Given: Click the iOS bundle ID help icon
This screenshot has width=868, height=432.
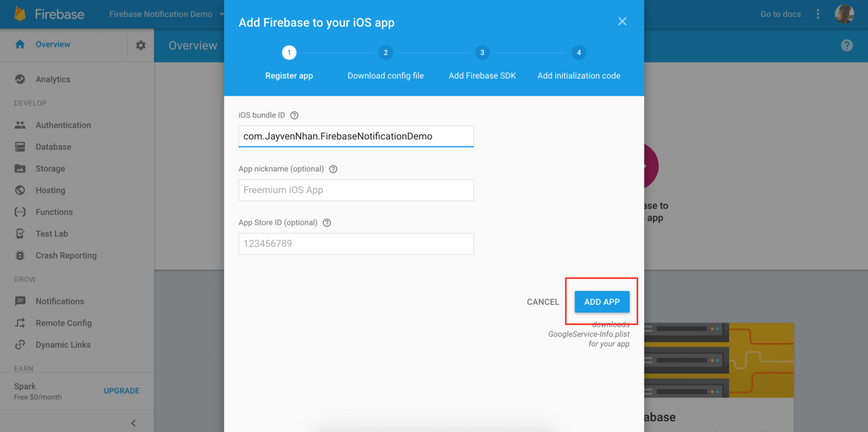Looking at the screenshot, I should [295, 115].
